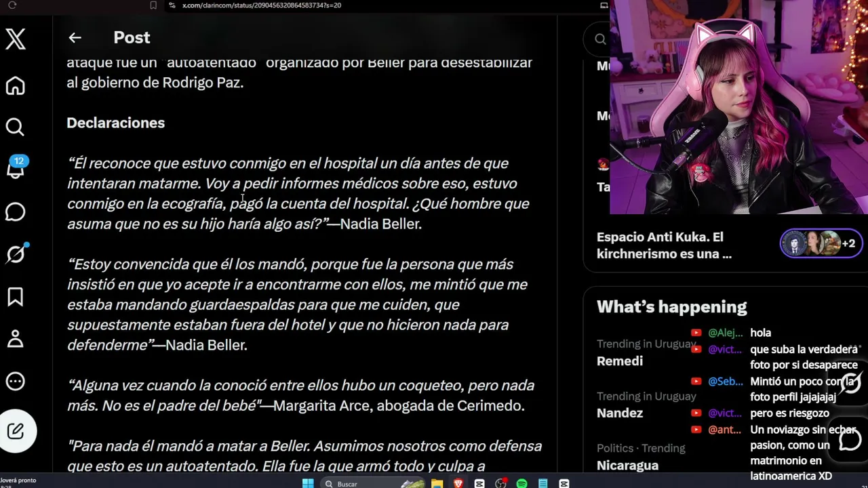Open the Nandez trending topic
The width and height of the screenshot is (868, 488).
[x=620, y=413]
